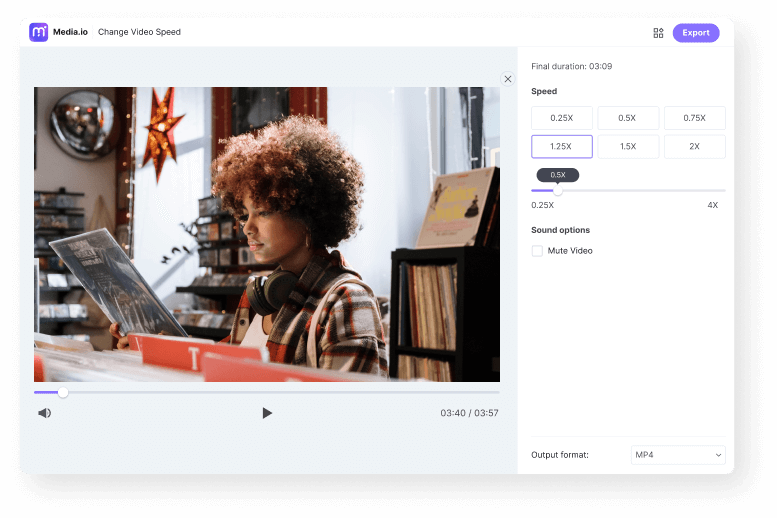Viewport: 777px width, 518px height.
Task: Mute audio using the speaker icon
Action: coord(45,413)
